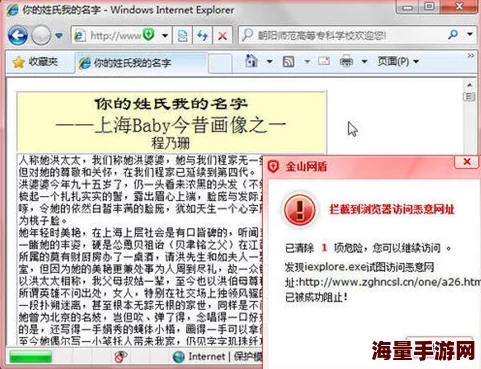Image resolution: width=481 pixels, height=369 pixels.
Task: Expand the Home button dropdown arrow
Action: 269,62
